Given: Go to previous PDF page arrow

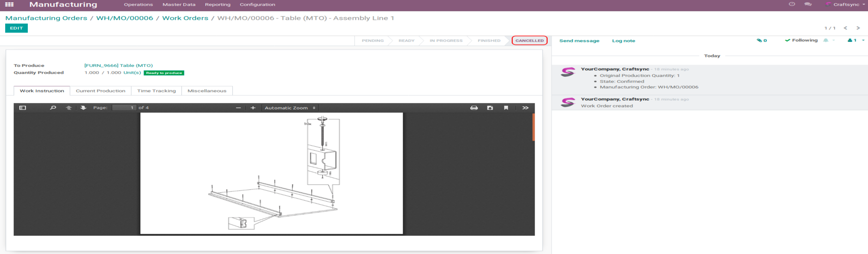Looking at the screenshot, I should pyautogui.click(x=69, y=108).
